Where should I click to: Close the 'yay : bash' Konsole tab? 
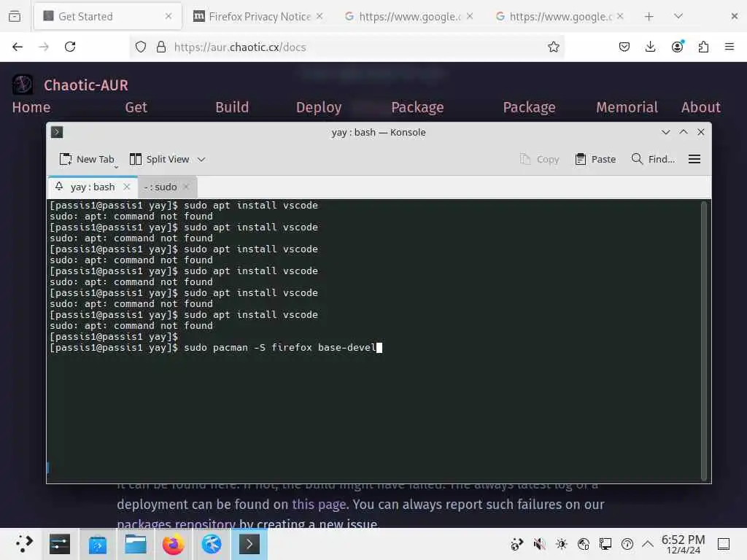click(127, 187)
